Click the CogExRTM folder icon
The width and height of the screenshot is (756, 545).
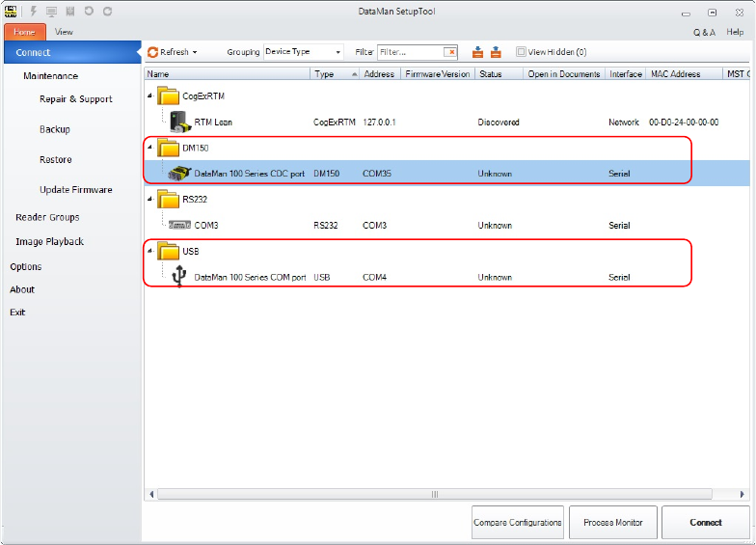click(x=168, y=95)
